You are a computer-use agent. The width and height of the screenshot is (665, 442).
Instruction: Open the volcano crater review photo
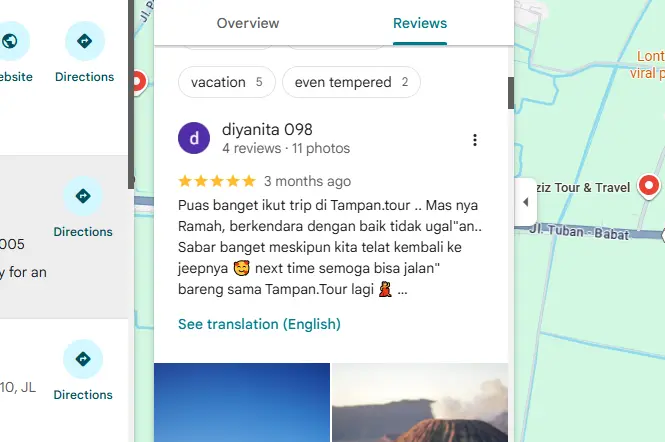420,402
